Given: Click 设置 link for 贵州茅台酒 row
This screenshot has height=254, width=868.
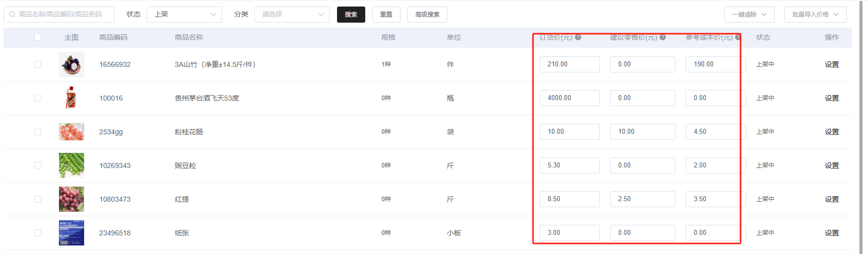Looking at the screenshot, I should [832, 98].
